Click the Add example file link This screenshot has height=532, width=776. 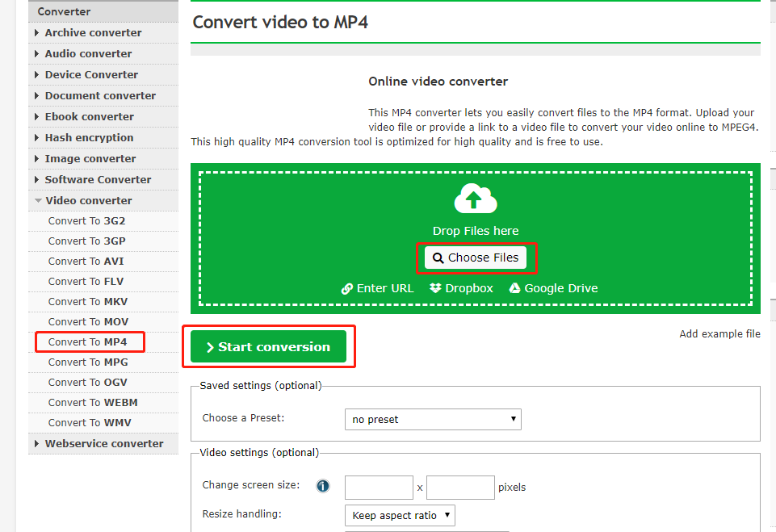(x=719, y=334)
